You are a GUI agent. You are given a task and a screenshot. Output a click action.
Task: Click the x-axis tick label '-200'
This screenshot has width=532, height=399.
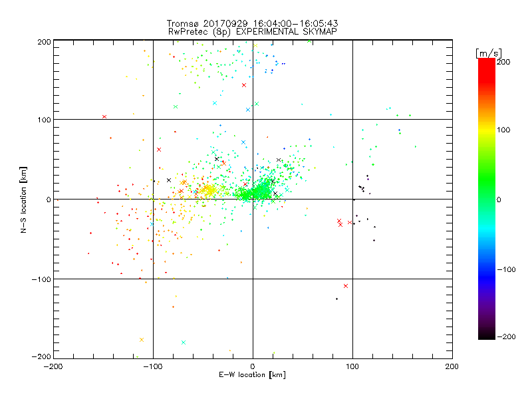[54, 366]
